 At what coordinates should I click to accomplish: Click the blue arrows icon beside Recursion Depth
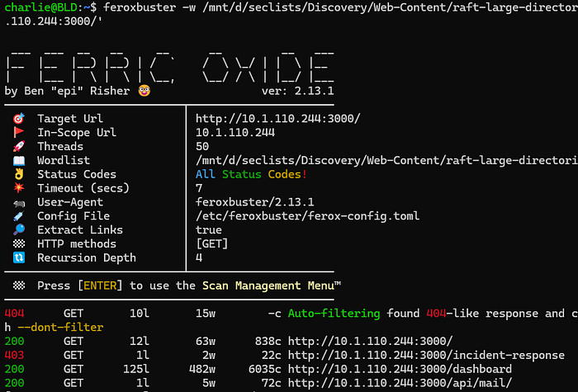19,257
